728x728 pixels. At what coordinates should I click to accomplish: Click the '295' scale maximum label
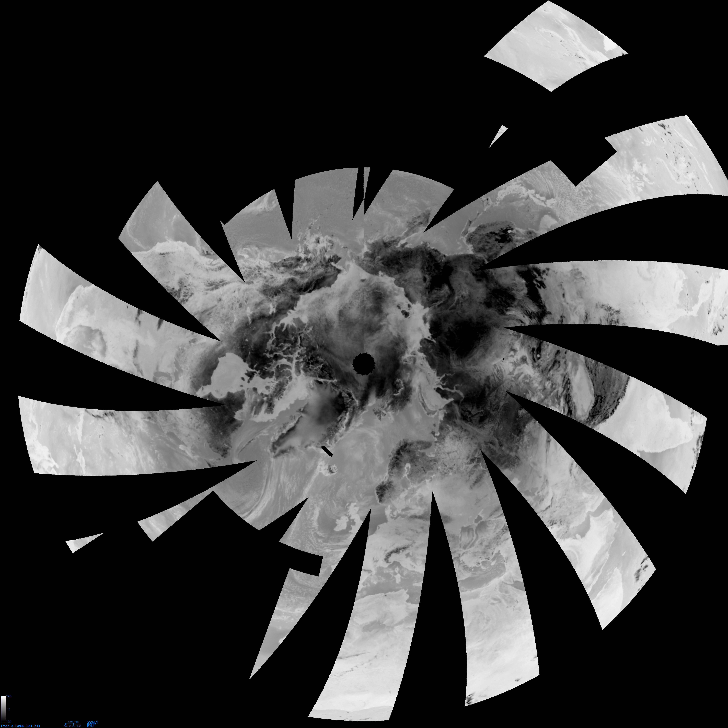(x=9, y=696)
